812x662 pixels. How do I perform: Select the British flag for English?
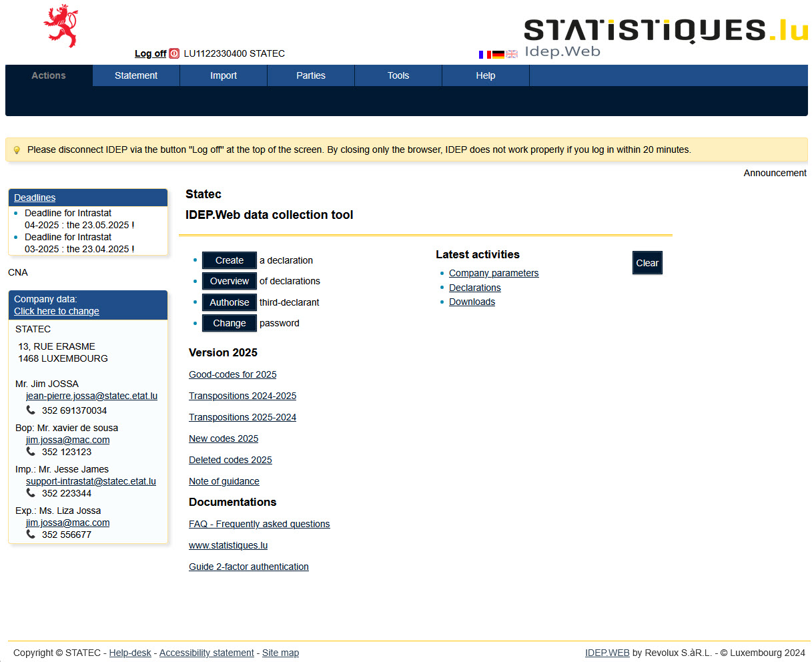pos(511,54)
